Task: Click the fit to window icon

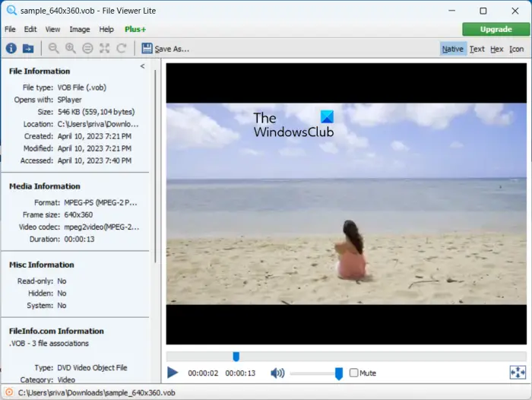Action: click(x=105, y=49)
